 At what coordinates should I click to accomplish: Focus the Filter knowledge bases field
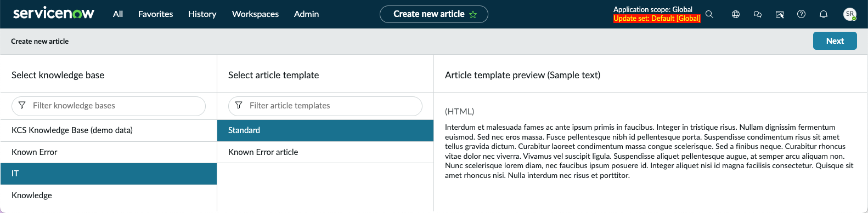(x=109, y=106)
